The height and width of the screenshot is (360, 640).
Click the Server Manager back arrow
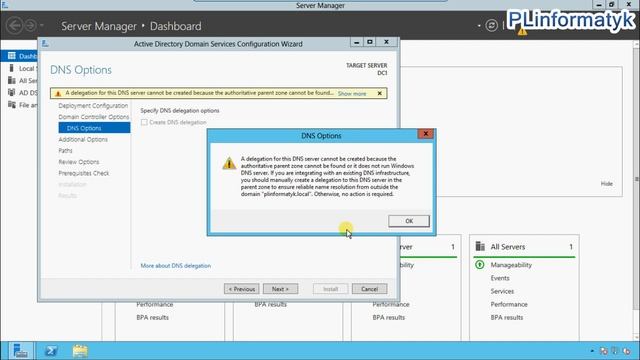(x=14, y=26)
